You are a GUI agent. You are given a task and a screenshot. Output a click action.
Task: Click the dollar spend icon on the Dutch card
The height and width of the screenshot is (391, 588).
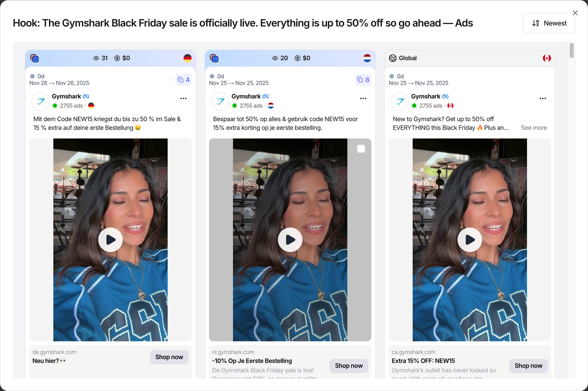click(298, 58)
